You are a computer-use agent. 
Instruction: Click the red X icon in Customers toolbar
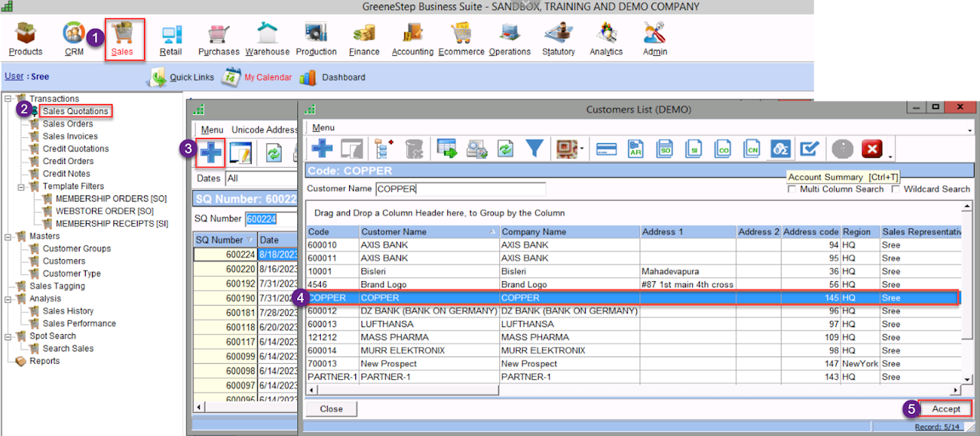coord(871,149)
